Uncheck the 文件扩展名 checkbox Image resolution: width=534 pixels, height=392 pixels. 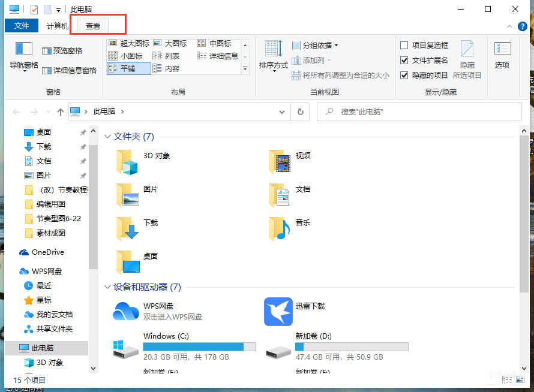pyautogui.click(x=404, y=60)
